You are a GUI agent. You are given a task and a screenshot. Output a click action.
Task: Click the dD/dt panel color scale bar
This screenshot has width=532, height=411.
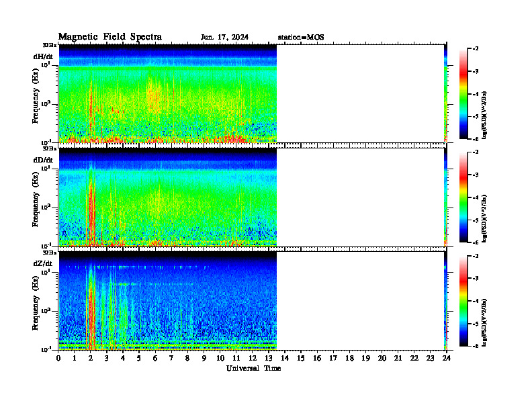point(463,197)
